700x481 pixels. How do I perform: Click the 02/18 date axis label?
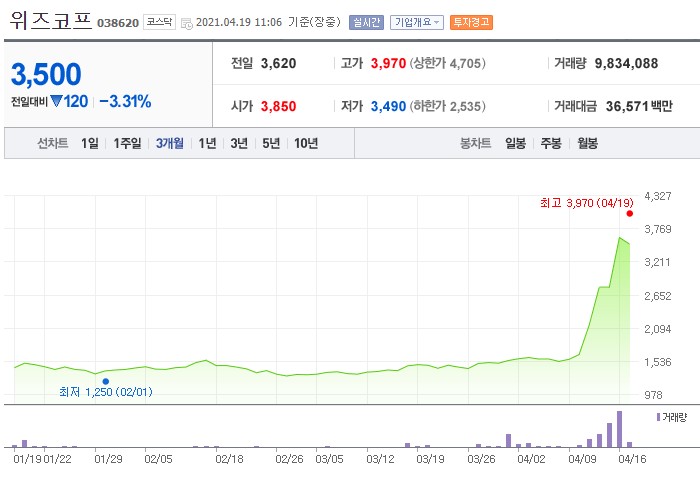229,459
